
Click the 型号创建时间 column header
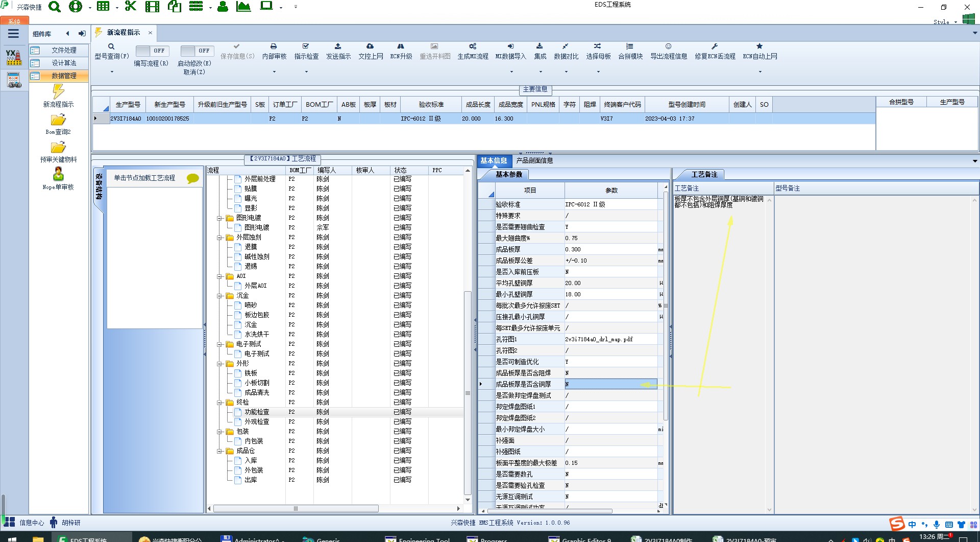pos(687,104)
